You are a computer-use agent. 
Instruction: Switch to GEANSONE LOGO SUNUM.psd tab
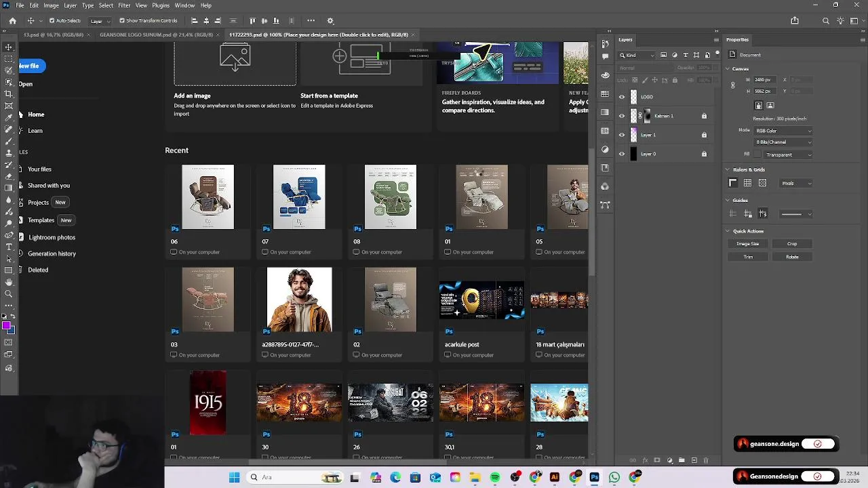(x=157, y=35)
